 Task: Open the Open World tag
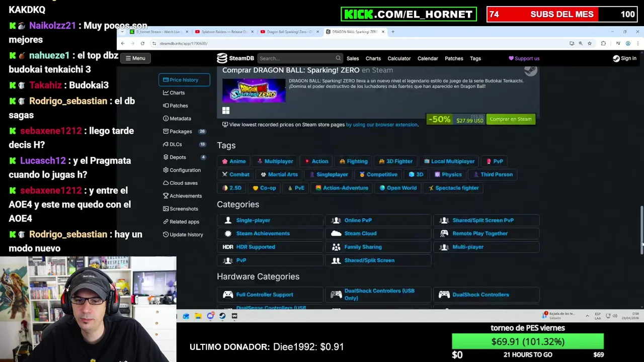coord(398,188)
